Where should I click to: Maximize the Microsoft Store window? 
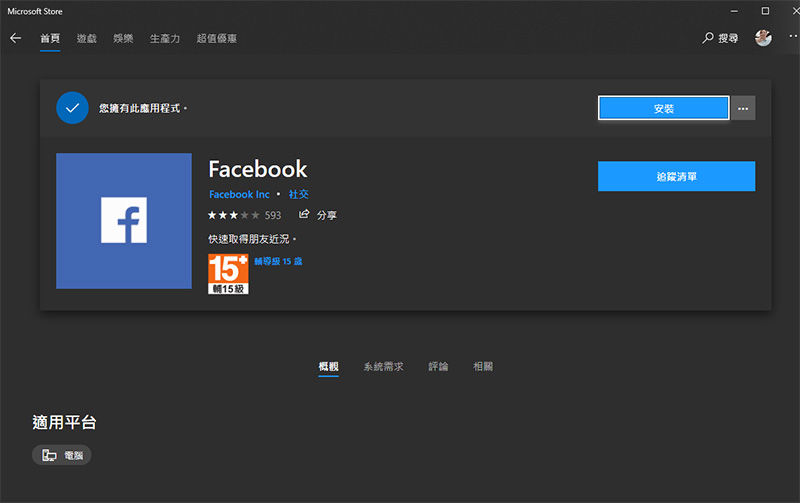pos(765,11)
